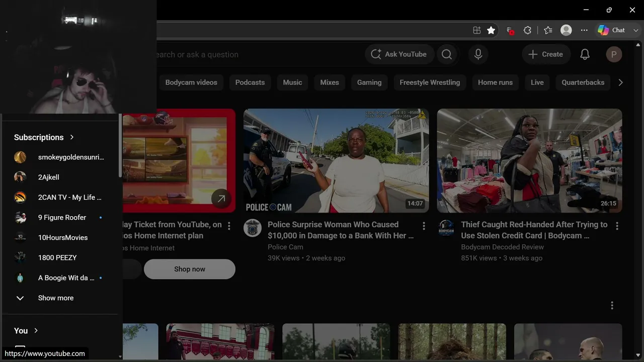Start voice search with the microphone icon
644x362 pixels.
tap(478, 54)
